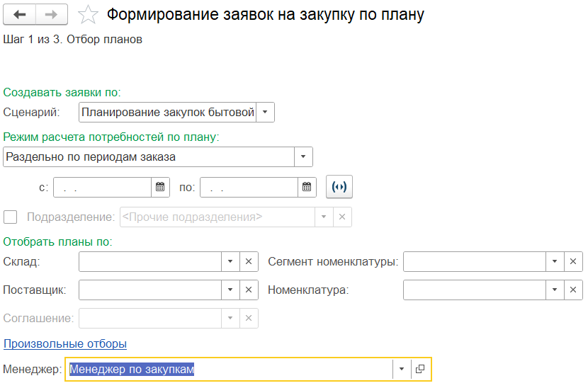This screenshot has height=388, width=588.
Task: Clear the Сегмент номенклатуры field
Action: (573, 262)
